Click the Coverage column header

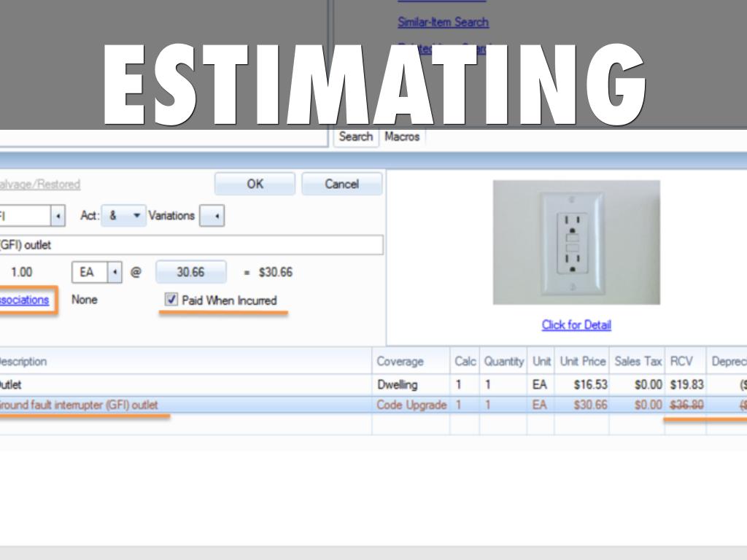pos(400,362)
